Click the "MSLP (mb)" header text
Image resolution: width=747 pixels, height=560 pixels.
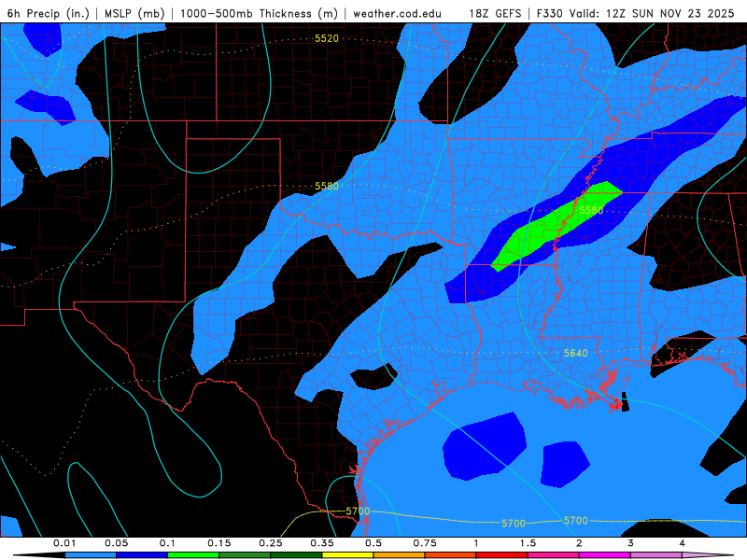point(134,14)
